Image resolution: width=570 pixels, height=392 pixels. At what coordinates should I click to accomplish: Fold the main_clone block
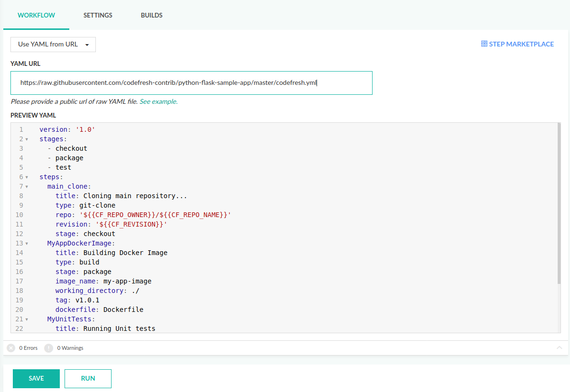pos(27,187)
